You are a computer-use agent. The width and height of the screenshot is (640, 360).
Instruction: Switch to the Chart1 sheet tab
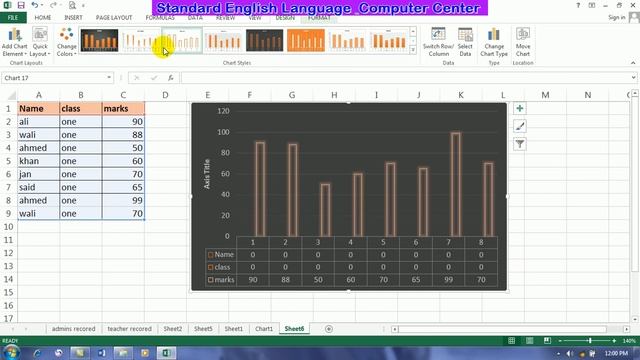pos(264,329)
